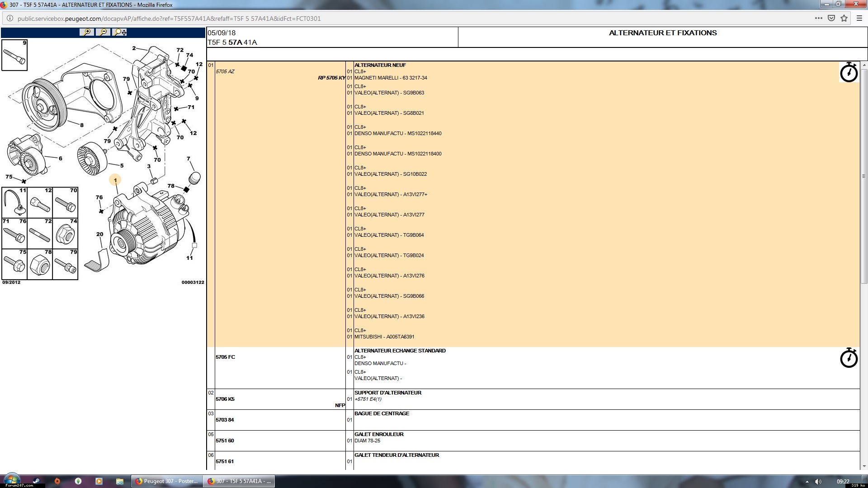Open the page actions three-dots menu
The image size is (868, 488).
coord(819,19)
